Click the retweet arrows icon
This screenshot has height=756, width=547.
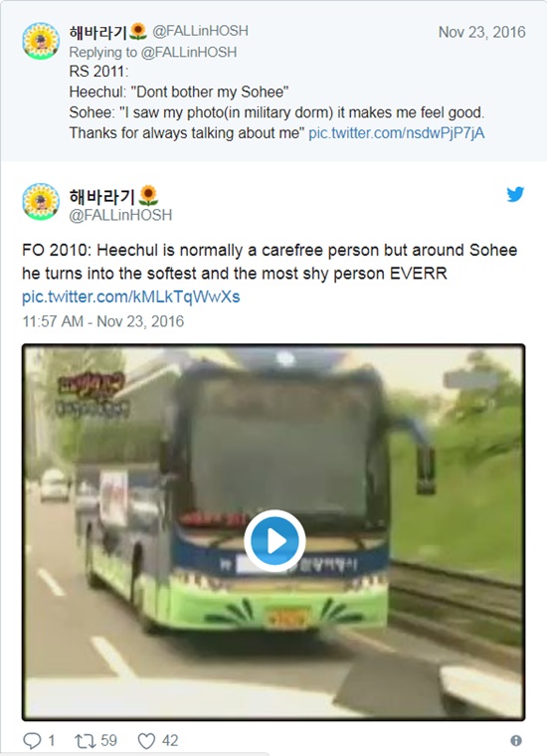pyautogui.click(x=85, y=740)
